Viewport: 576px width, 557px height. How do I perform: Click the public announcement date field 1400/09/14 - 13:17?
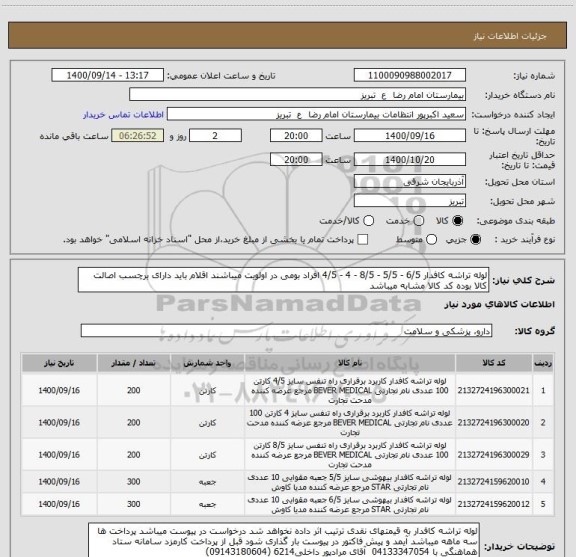[107, 75]
